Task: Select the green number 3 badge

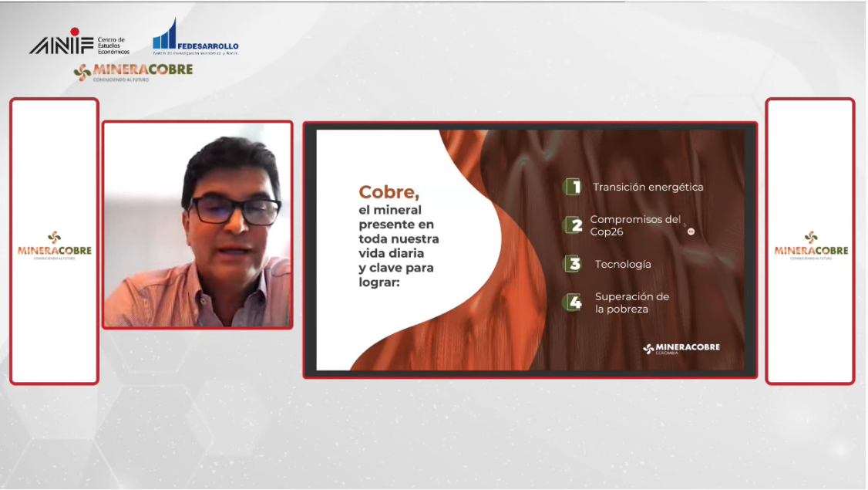Action: [574, 264]
